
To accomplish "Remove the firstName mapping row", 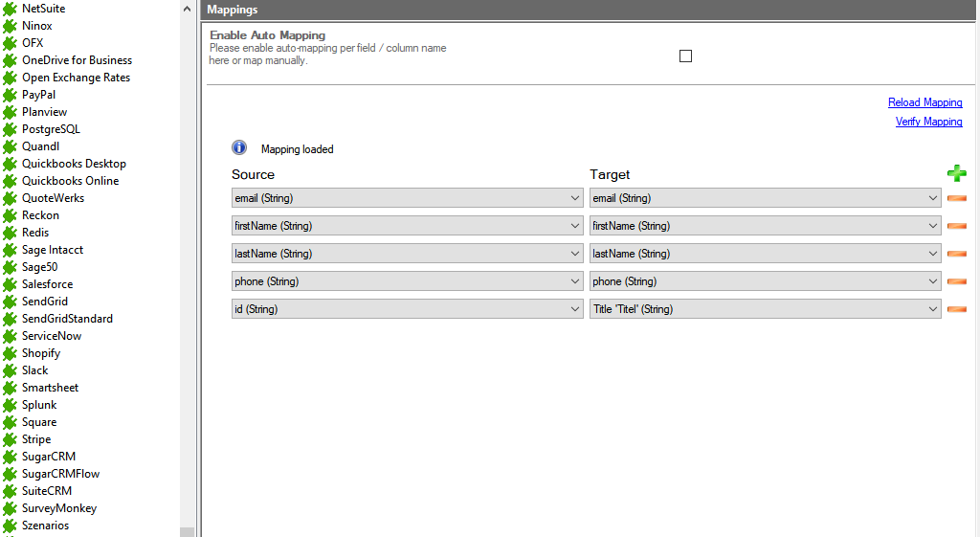I will click(956, 226).
